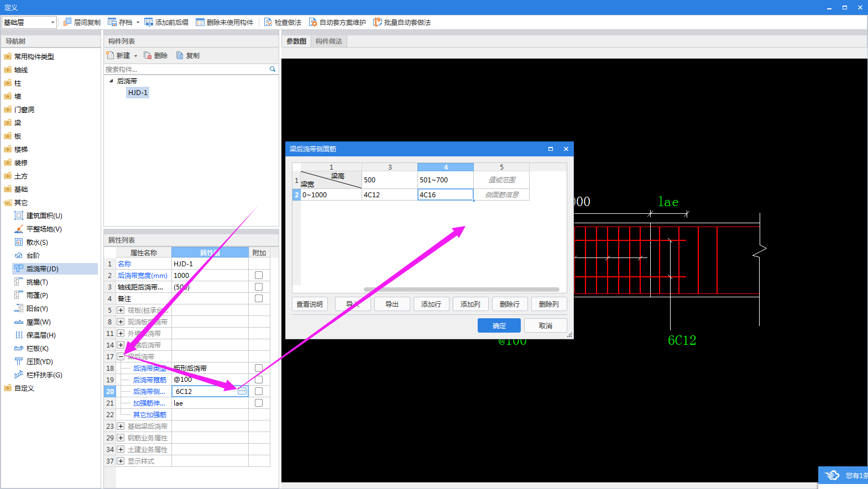Click the search magnifier in 构件列表
Screen dimensions: 868x489
point(272,69)
